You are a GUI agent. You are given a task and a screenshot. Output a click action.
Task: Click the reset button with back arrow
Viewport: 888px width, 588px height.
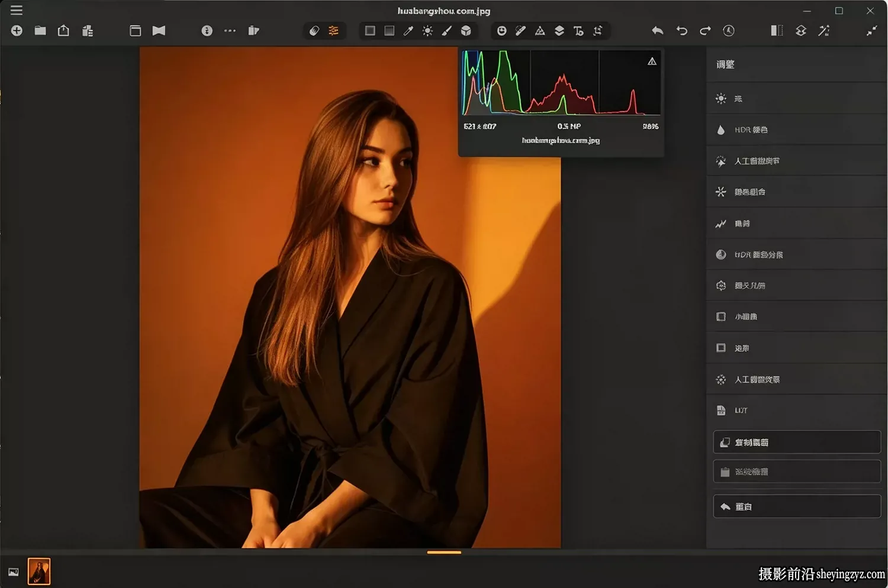click(797, 506)
